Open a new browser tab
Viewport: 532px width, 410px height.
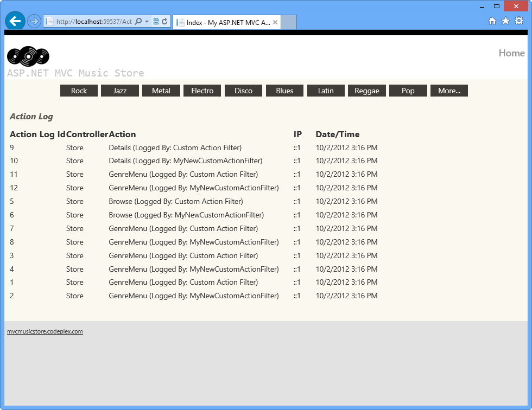point(288,22)
